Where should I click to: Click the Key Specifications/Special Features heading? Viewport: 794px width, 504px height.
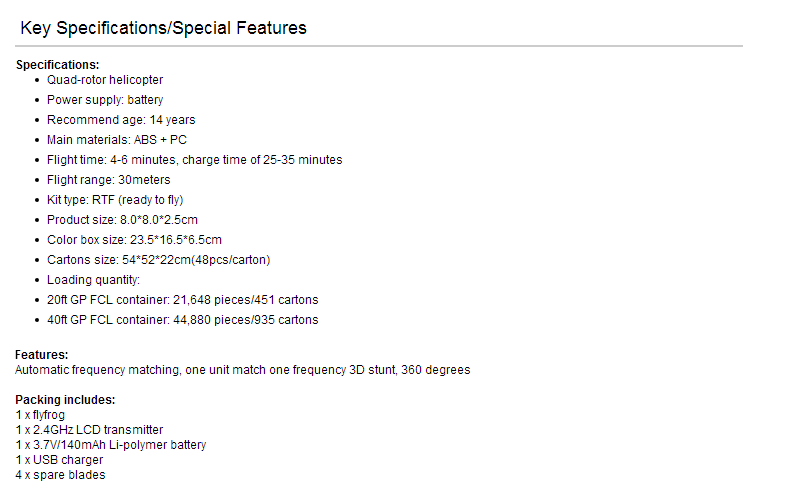pos(163,28)
